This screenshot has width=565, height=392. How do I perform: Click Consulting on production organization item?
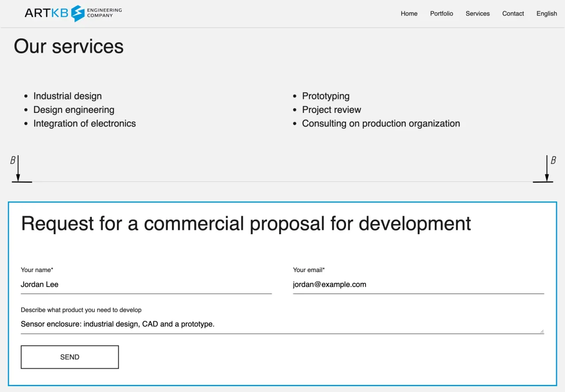tap(381, 123)
